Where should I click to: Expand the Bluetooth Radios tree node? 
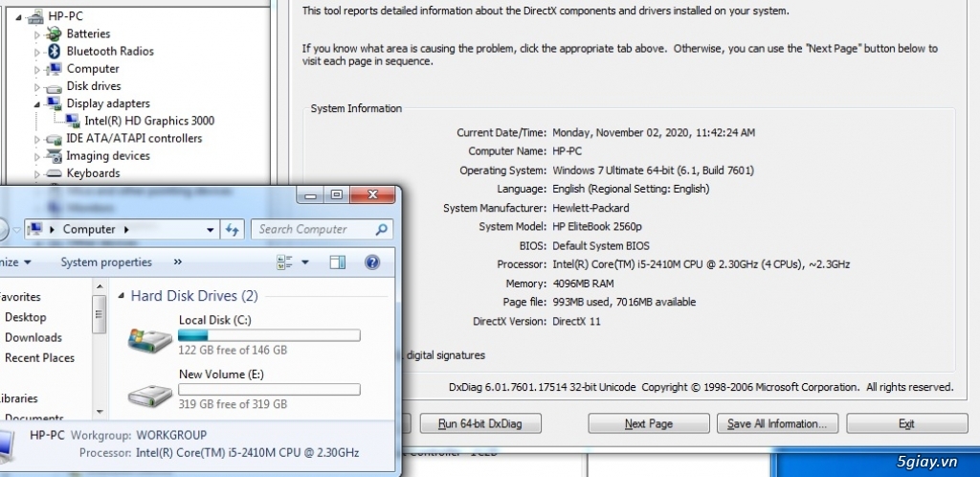click(37, 52)
